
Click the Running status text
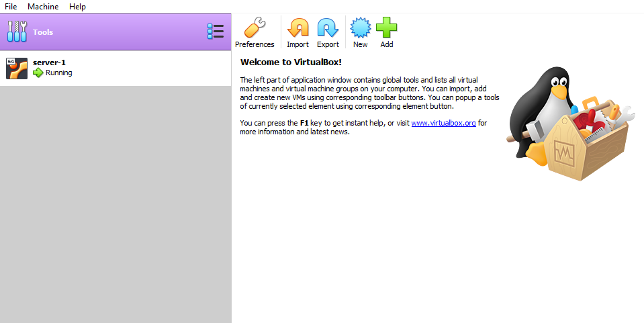[58, 73]
